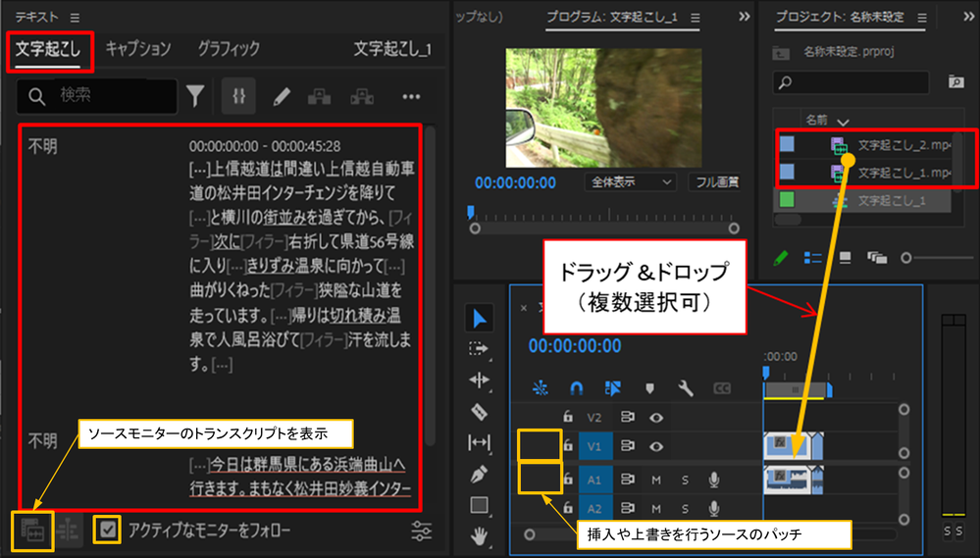This screenshot has height=558, width=980.
Task: Switch project panel to freeform view
Action: (x=877, y=258)
